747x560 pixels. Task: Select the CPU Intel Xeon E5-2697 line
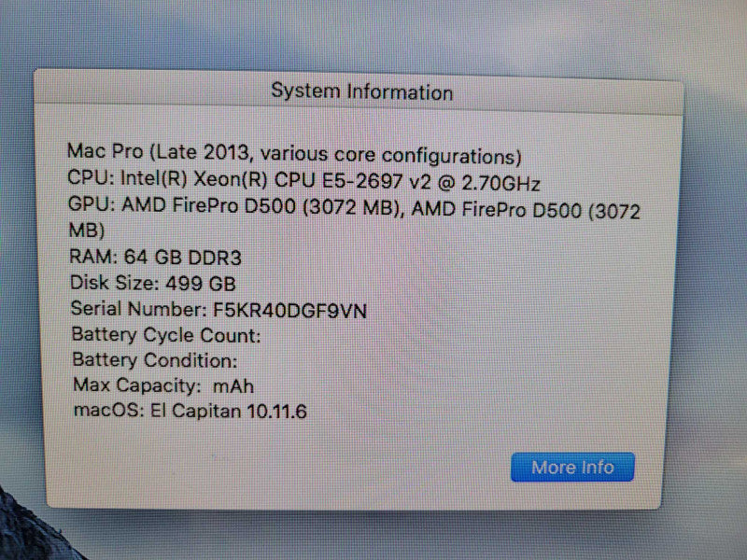click(303, 180)
